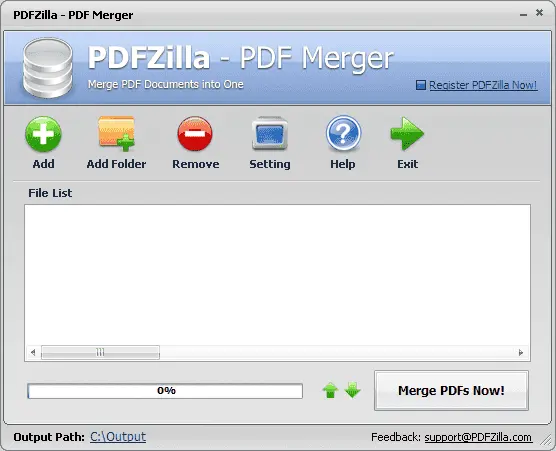Click the 0% progress bar
This screenshot has height=451, width=556.
165,391
